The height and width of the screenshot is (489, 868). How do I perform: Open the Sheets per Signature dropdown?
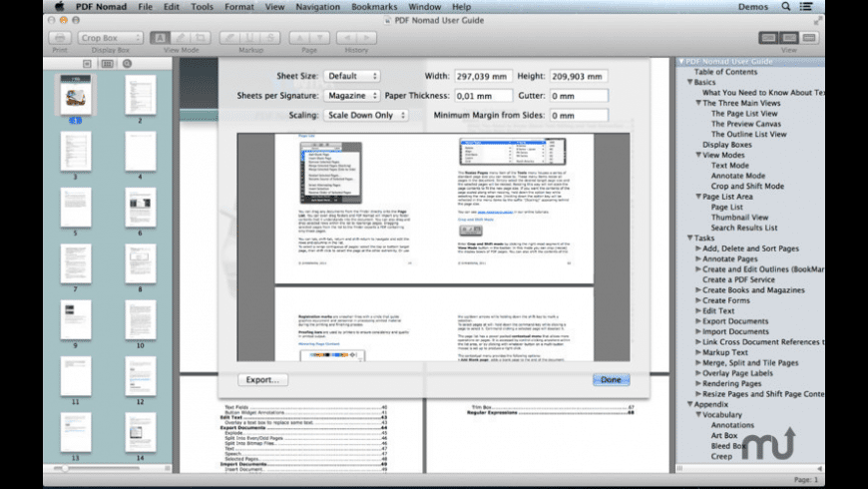352,95
